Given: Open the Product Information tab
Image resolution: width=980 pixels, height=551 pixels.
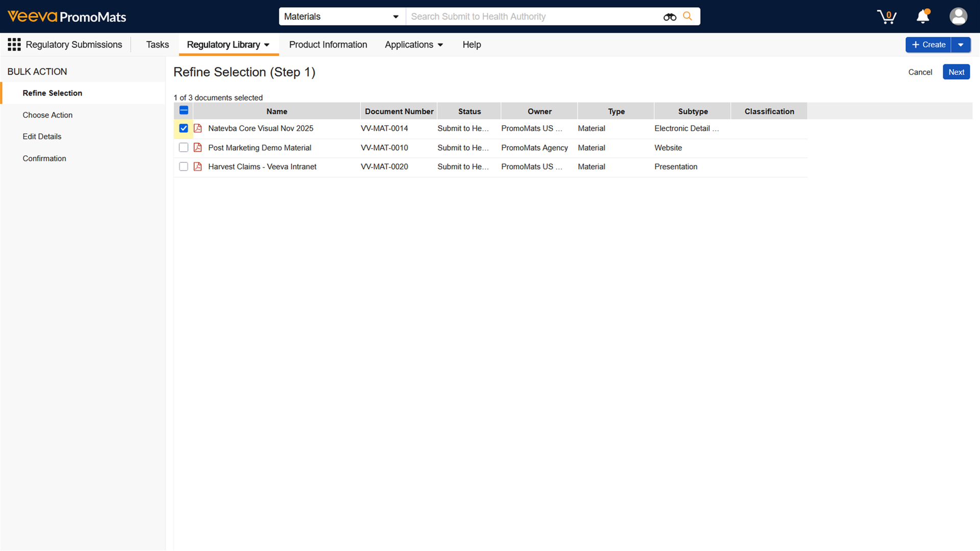Looking at the screenshot, I should 328,44.
